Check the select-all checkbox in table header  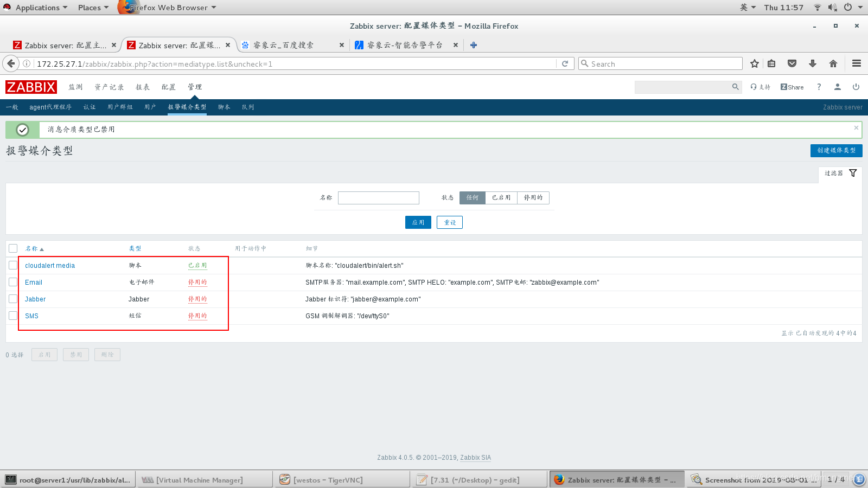(13, 248)
